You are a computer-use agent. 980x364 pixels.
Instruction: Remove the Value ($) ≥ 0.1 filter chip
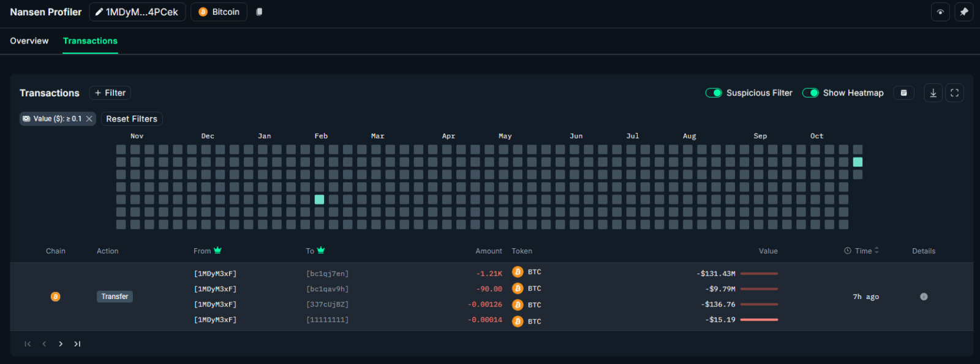click(89, 119)
